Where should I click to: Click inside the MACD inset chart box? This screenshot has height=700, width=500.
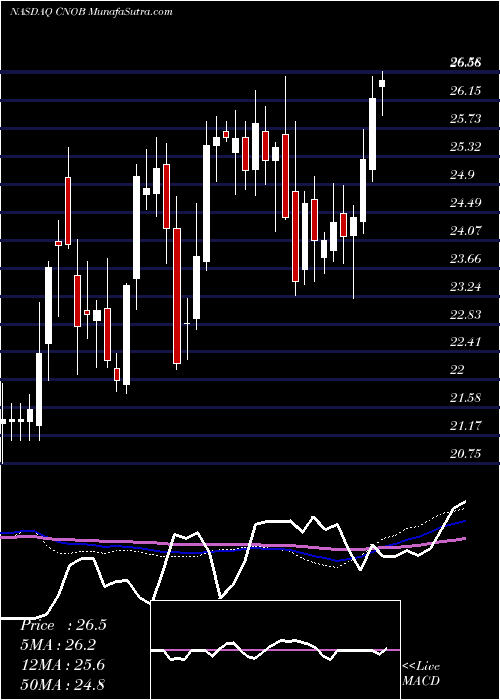276,650
